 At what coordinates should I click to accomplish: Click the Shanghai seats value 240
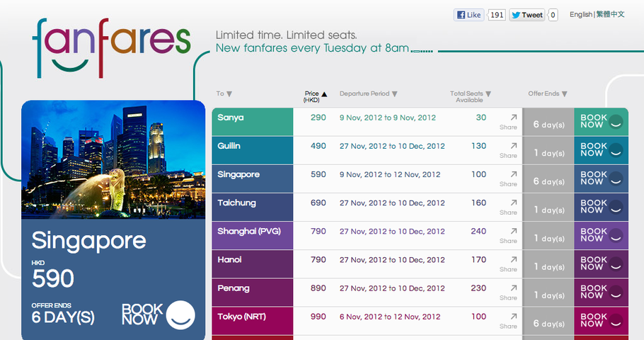[x=478, y=232]
